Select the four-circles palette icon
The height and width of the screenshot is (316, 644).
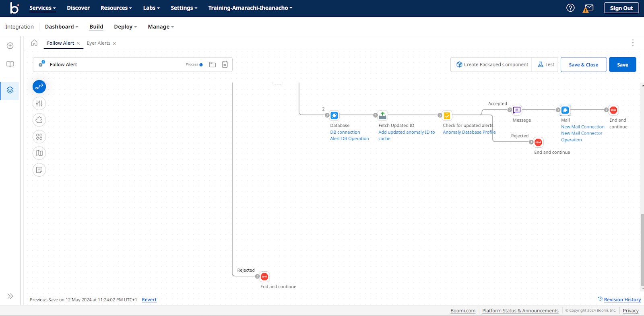[x=39, y=137]
